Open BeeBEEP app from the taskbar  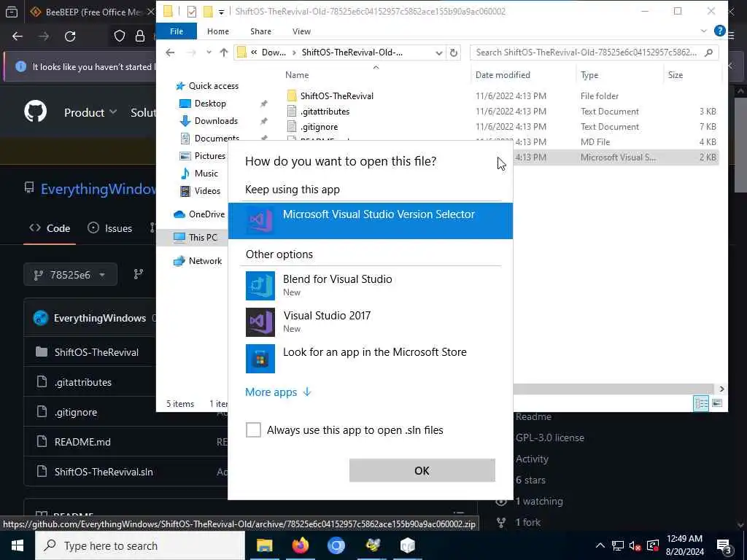pos(373,545)
